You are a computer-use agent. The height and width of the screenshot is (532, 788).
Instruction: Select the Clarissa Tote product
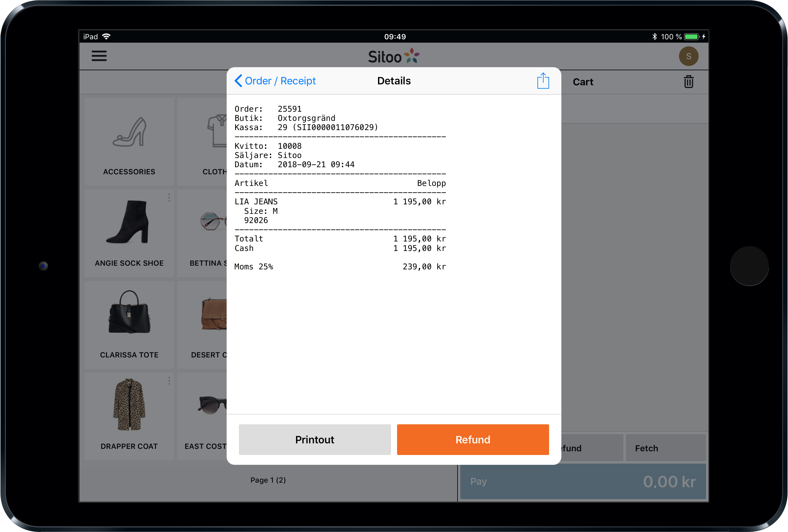pos(129,325)
